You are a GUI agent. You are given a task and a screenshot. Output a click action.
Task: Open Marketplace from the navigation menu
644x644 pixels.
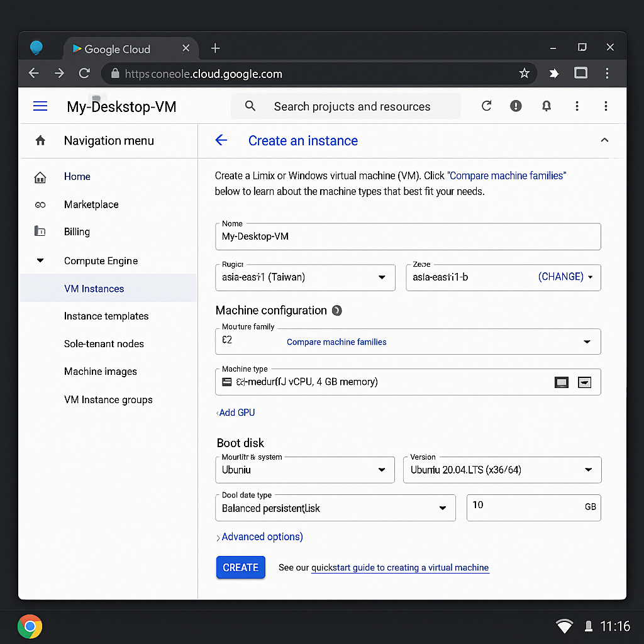tap(91, 204)
